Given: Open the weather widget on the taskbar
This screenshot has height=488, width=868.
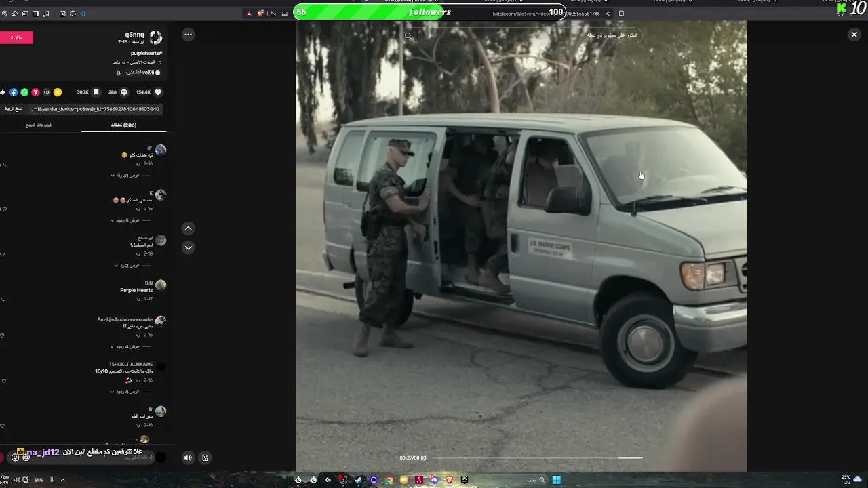Looking at the screenshot, I should tap(852, 479).
